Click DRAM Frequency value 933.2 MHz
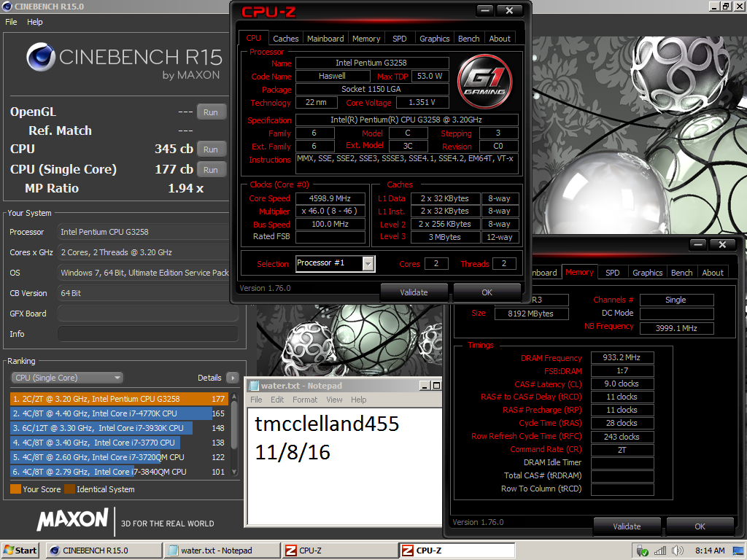747x560 pixels. point(622,357)
